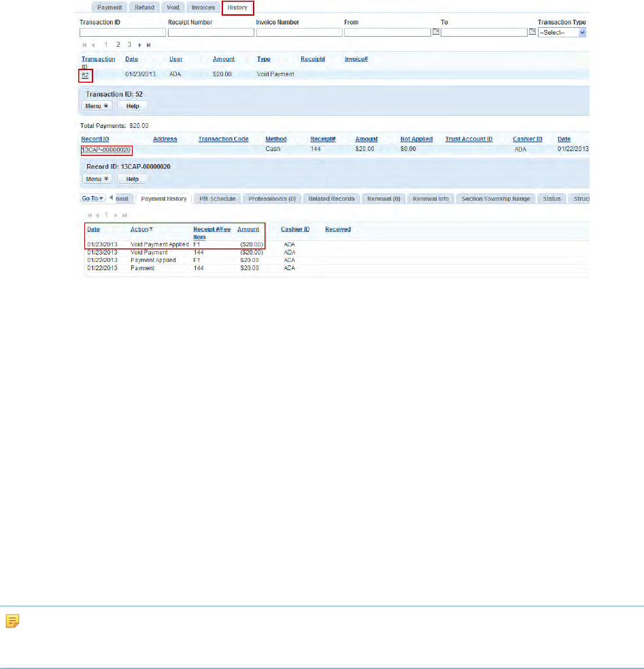Viewport: 644px width, 669px height.
Task: Select the 'Payment Applied' F1 row
Action: [338, 260]
